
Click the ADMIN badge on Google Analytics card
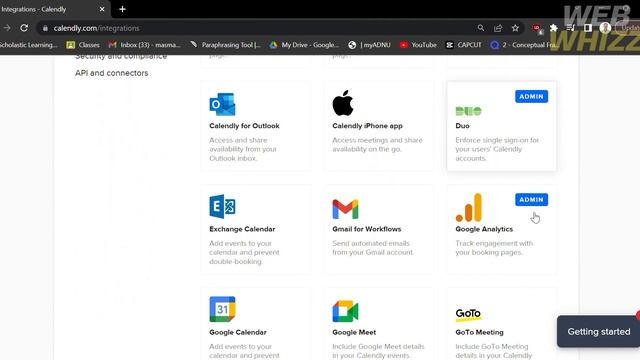pos(531,200)
